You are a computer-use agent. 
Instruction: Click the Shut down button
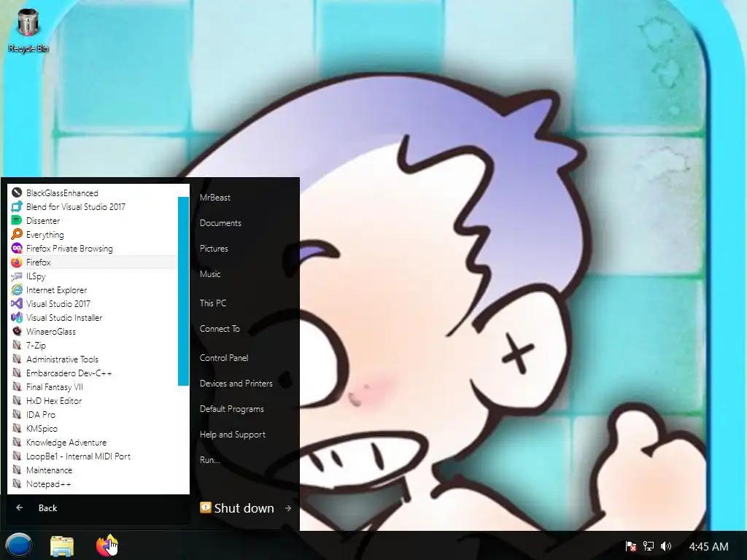pos(237,508)
